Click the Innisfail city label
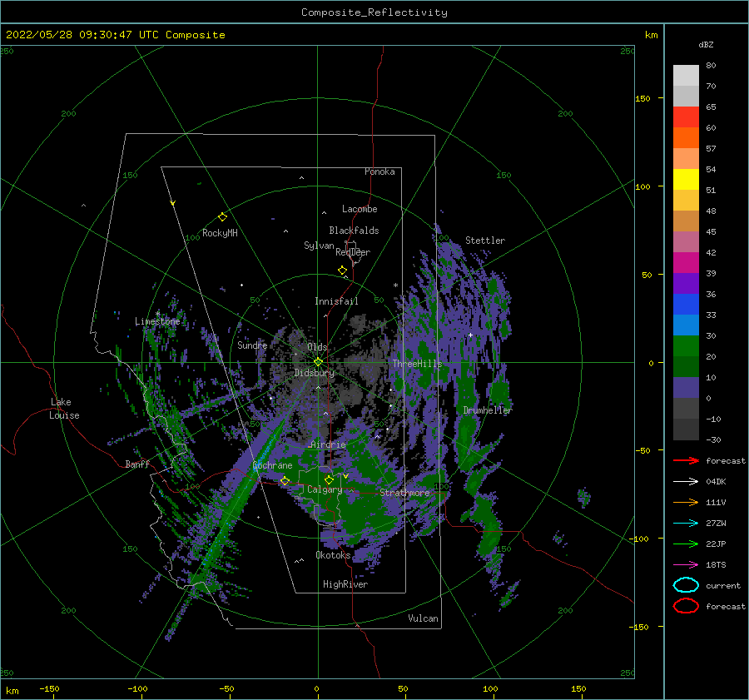The image size is (749, 700). (x=336, y=301)
